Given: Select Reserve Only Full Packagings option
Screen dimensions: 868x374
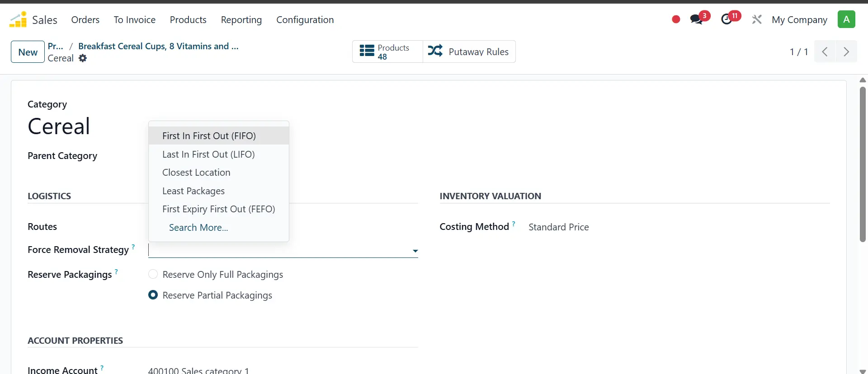Looking at the screenshot, I should (x=153, y=275).
